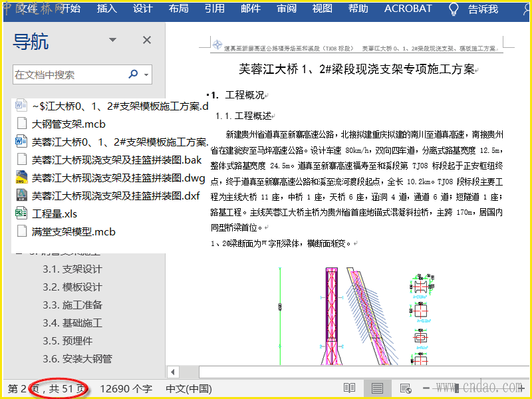Jump to heading 3.3. 施工准备

point(72,305)
